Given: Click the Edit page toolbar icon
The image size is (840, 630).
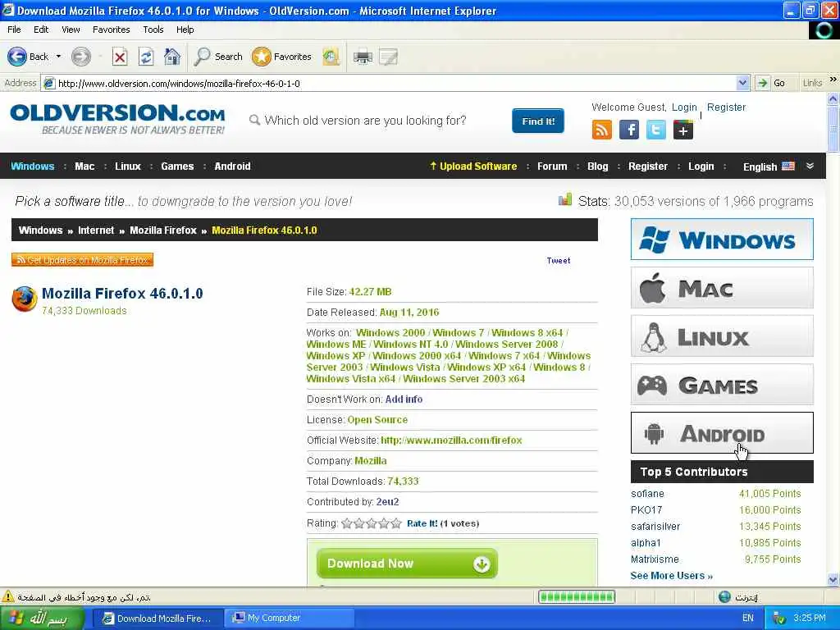Looking at the screenshot, I should click(388, 57).
